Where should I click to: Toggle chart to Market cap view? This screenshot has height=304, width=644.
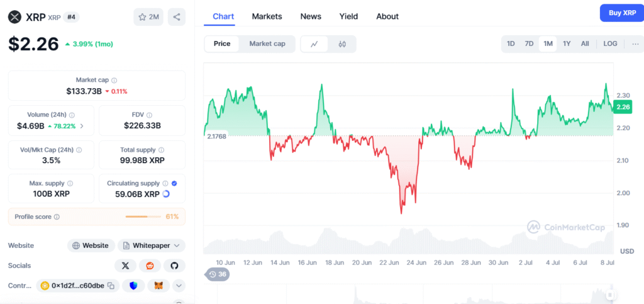tap(267, 44)
